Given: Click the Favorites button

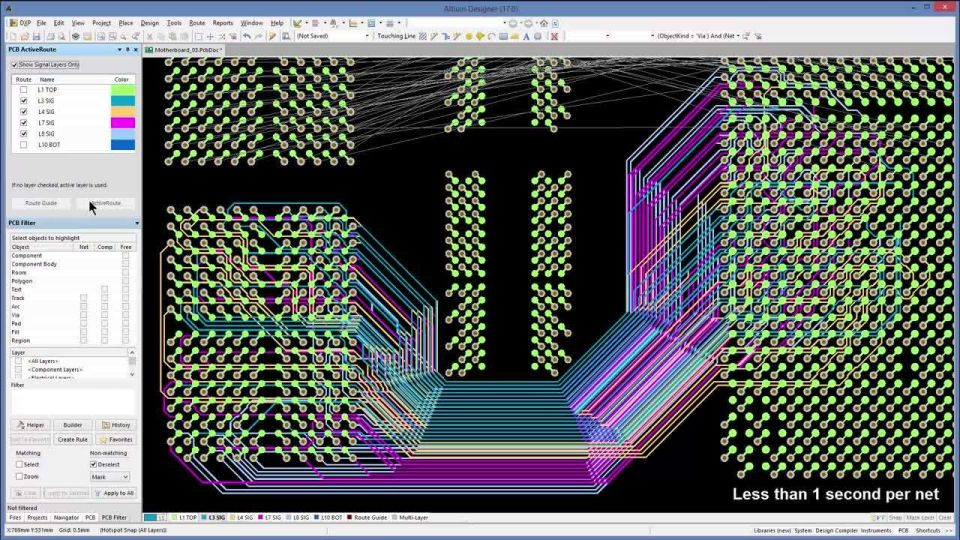Looking at the screenshot, I should (116, 440).
